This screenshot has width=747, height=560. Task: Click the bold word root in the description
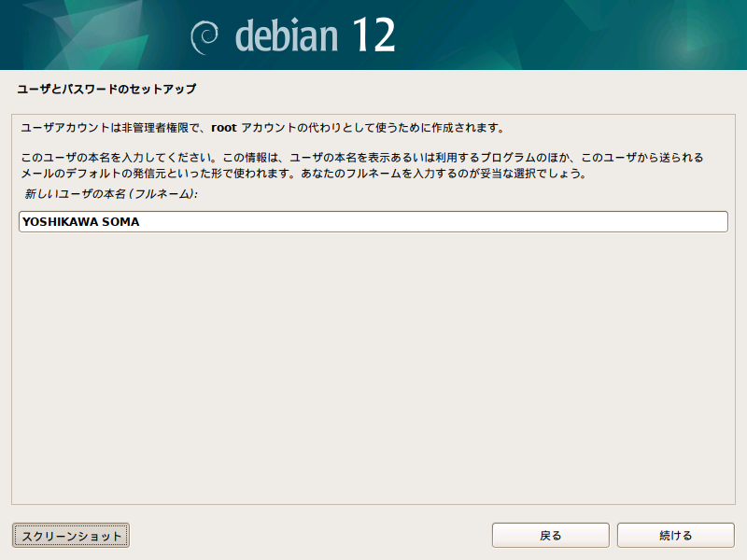(x=224, y=128)
